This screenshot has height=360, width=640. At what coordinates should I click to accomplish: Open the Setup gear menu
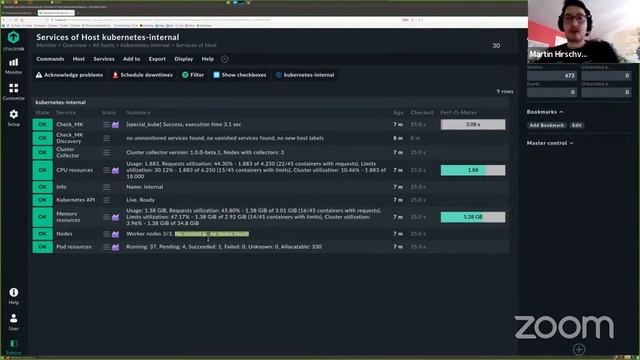coord(13,118)
